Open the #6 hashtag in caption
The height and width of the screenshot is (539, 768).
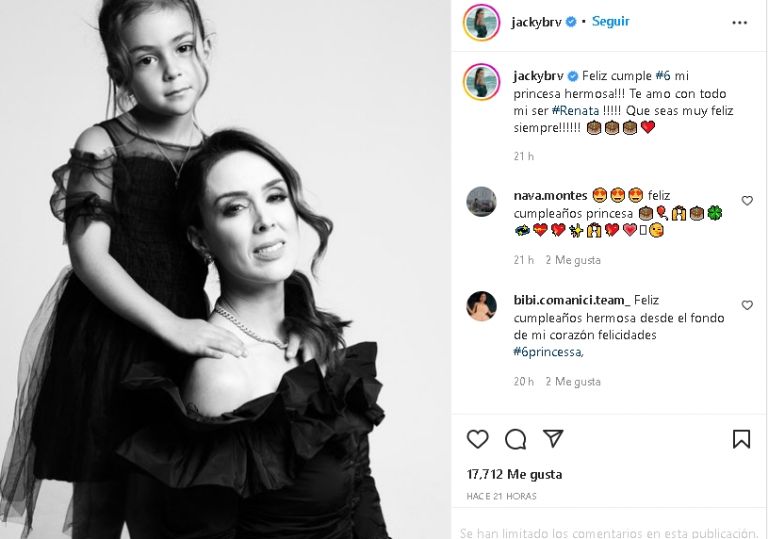click(x=662, y=76)
